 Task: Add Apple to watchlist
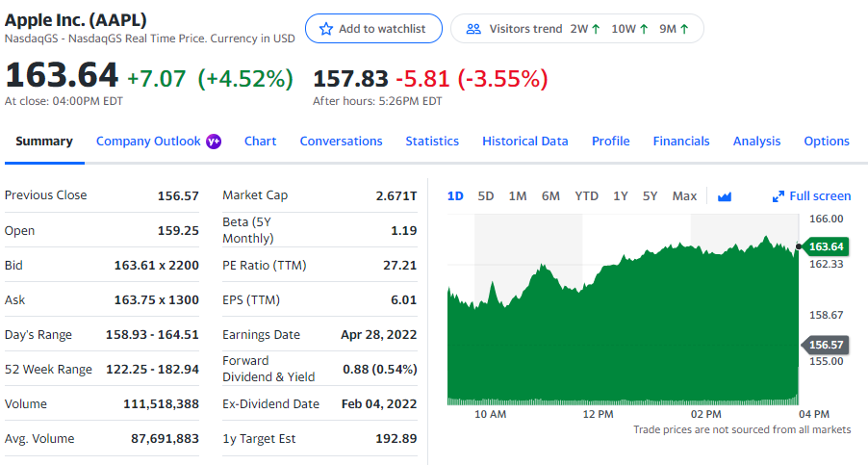[x=373, y=29]
